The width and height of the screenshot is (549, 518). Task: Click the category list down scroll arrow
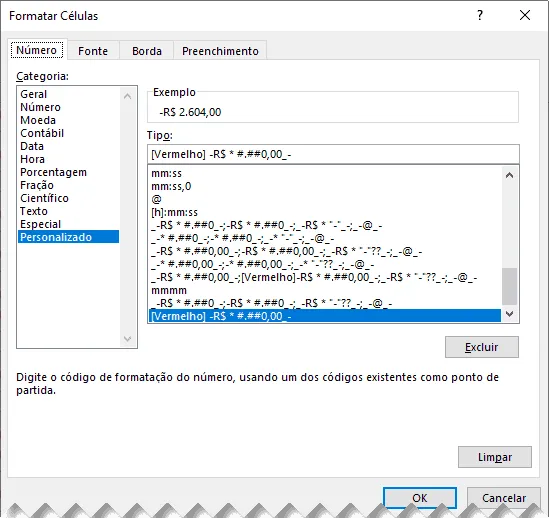pos(127,339)
